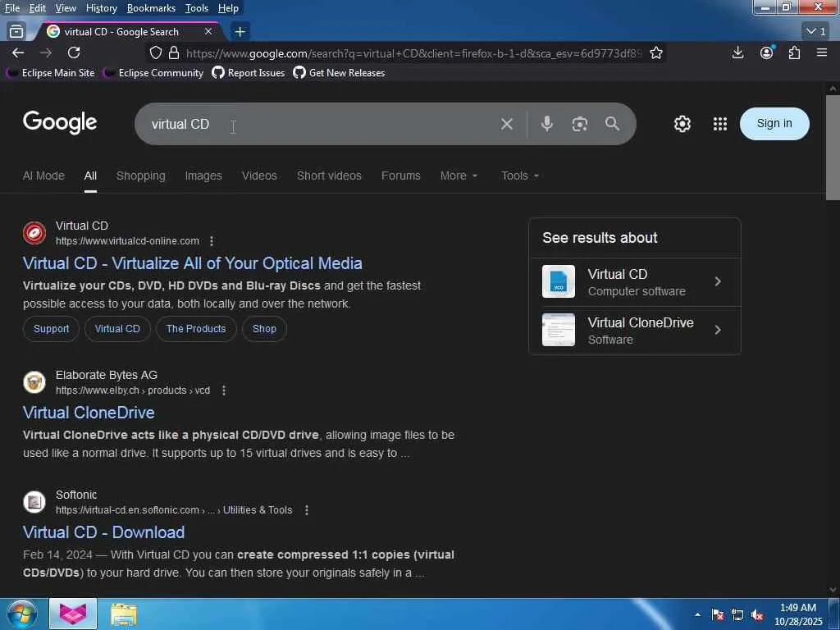Switch to Forums results tab
Image resolution: width=840 pixels, height=630 pixels.
[400, 176]
